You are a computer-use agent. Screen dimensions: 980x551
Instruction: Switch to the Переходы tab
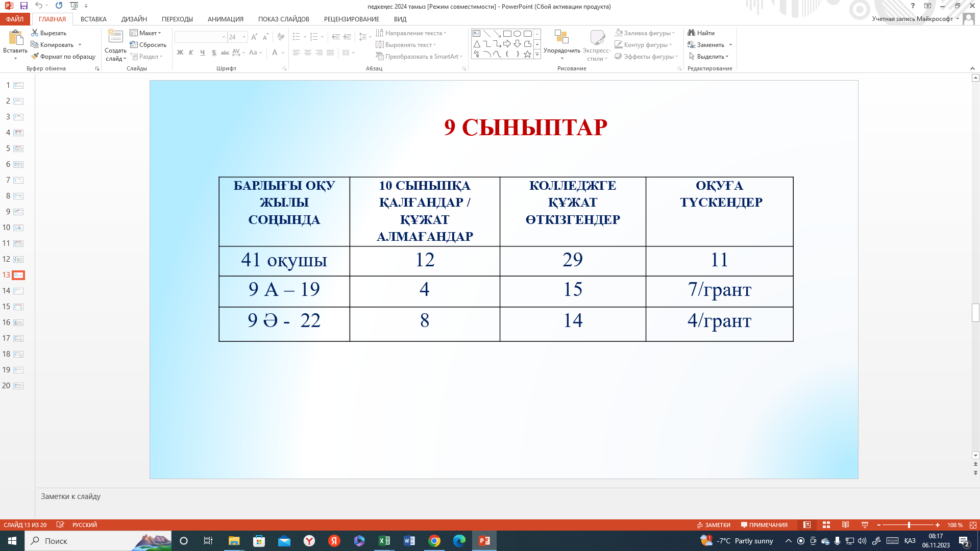[177, 19]
